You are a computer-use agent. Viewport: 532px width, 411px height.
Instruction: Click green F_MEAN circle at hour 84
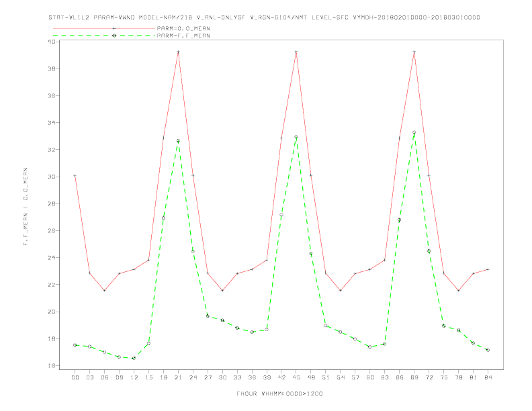tap(488, 350)
